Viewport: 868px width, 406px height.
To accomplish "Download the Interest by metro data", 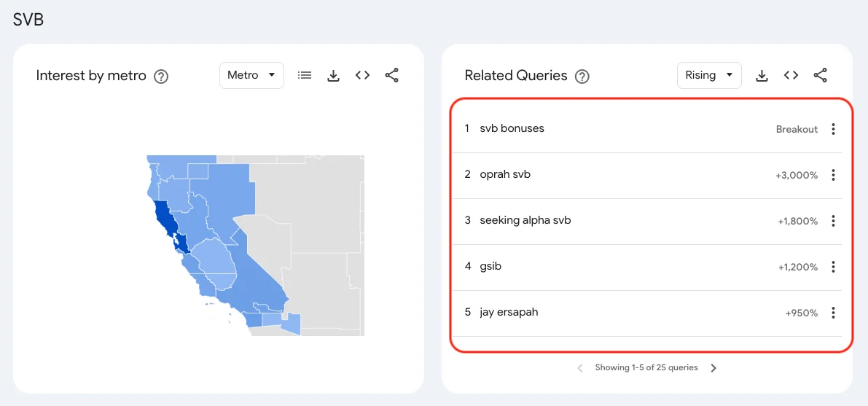I will [334, 75].
